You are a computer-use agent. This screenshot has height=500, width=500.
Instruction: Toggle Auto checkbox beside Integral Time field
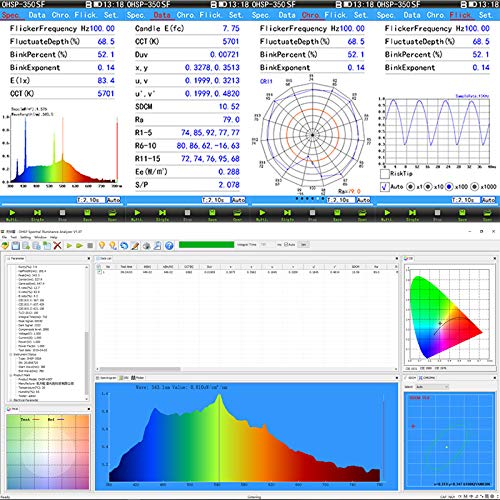pos(285,245)
